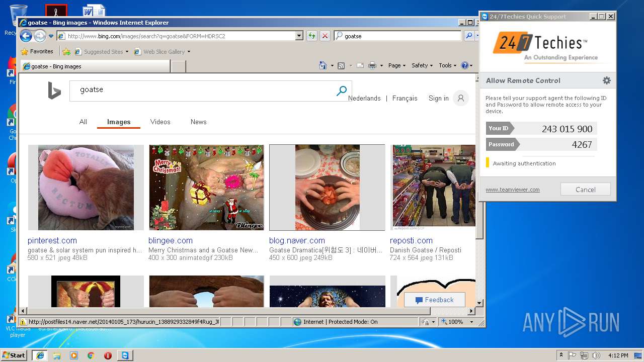Open the Safety menu
644x362 pixels.
422,65
